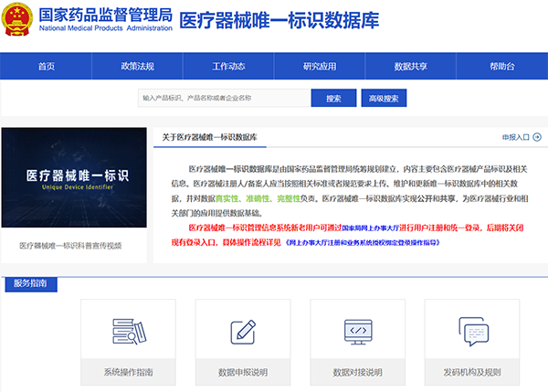Click the 发码机构及规则 card label
The width and height of the screenshot is (548, 392).
[x=472, y=372]
